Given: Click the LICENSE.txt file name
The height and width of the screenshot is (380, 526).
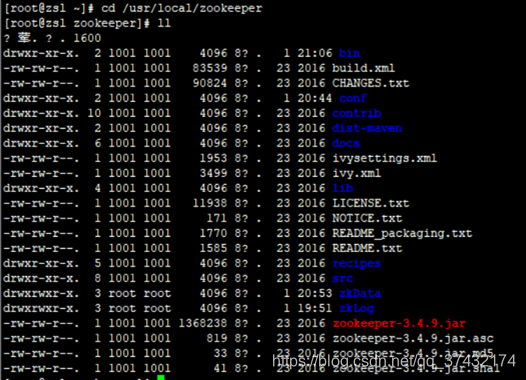Looking at the screenshot, I should [x=370, y=203].
